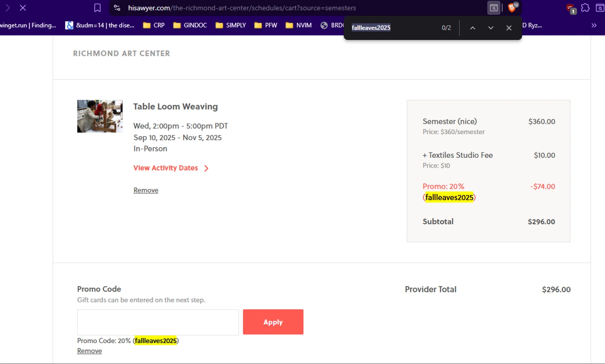Click the Subtotal $296.00 amount

point(541,222)
